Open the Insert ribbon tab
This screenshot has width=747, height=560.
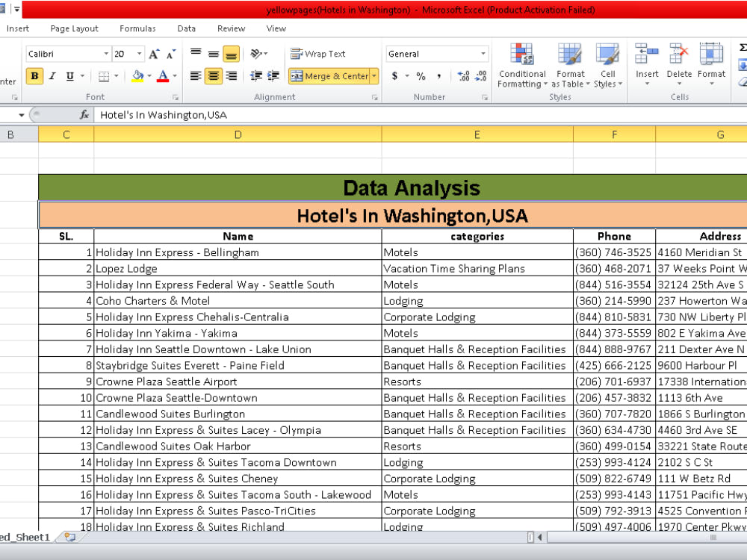tap(18, 28)
